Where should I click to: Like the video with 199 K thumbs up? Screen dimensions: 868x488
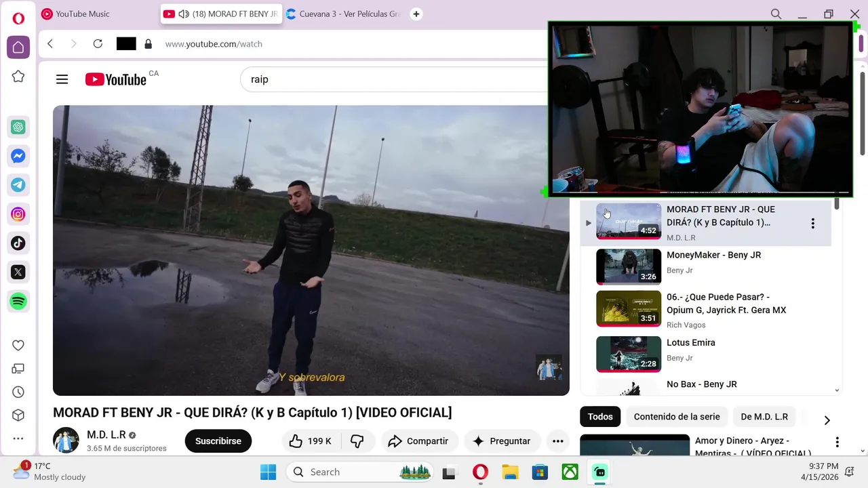pyautogui.click(x=311, y=441)
